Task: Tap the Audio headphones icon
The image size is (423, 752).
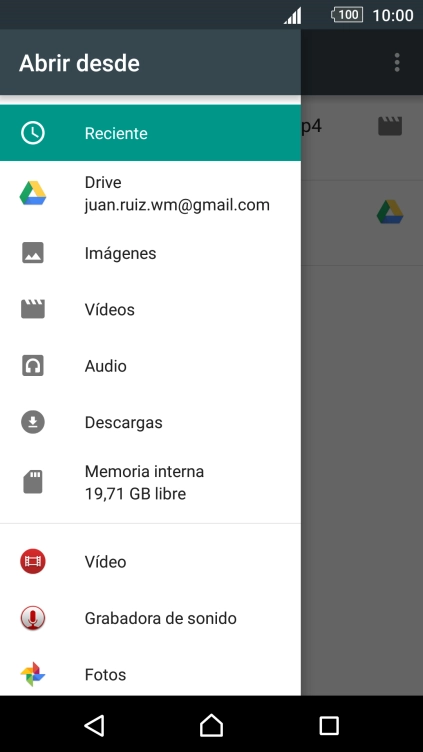Action: point(33,366)
